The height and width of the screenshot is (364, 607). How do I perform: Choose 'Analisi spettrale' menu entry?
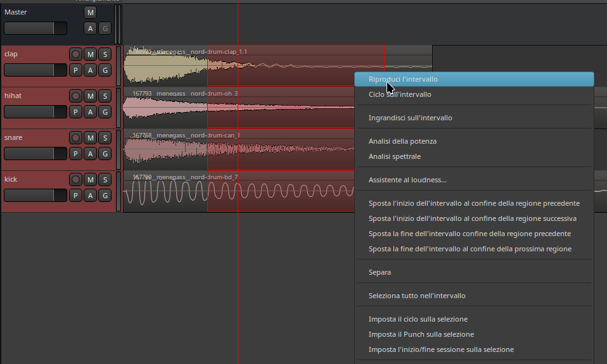coord(394,156)
